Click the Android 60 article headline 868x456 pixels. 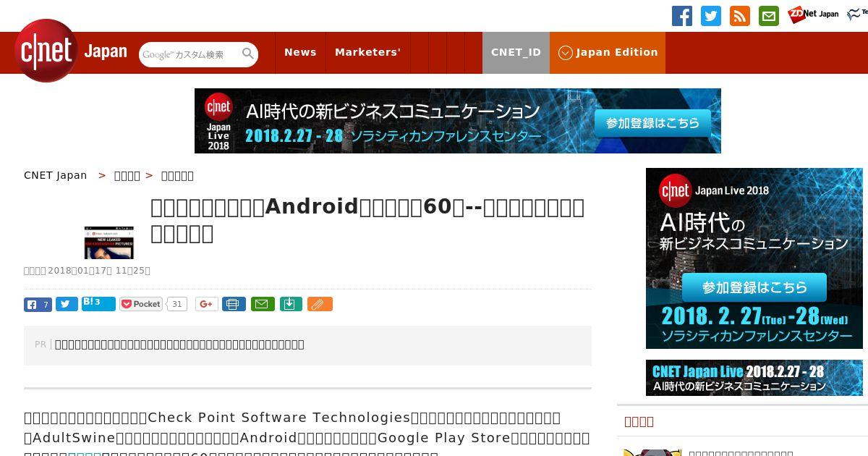pos(367,220)
